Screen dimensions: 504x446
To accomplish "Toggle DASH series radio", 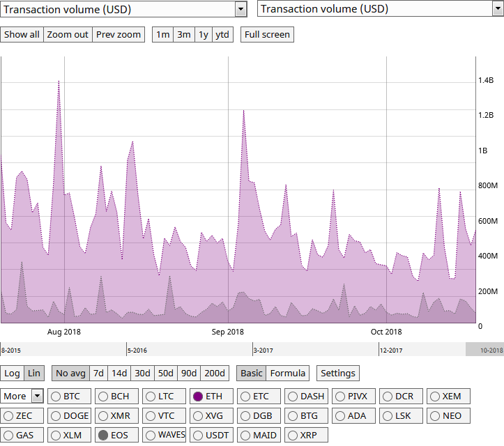I will coord(306,397).
